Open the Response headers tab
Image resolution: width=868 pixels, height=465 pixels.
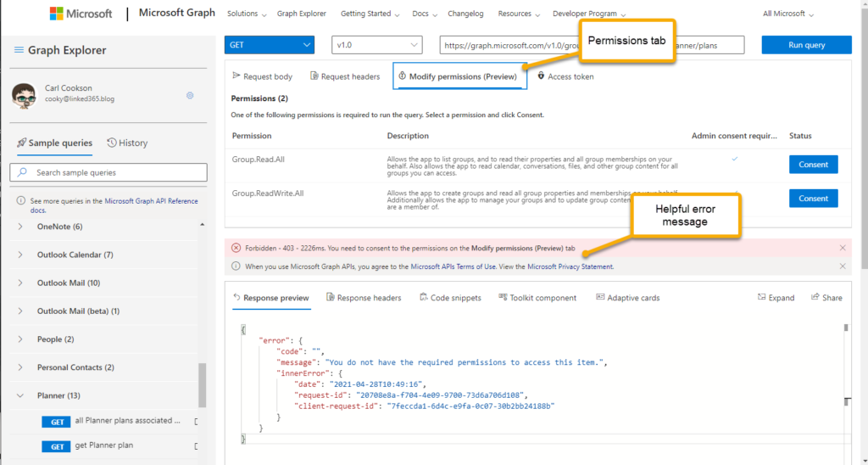pos(364,298)
